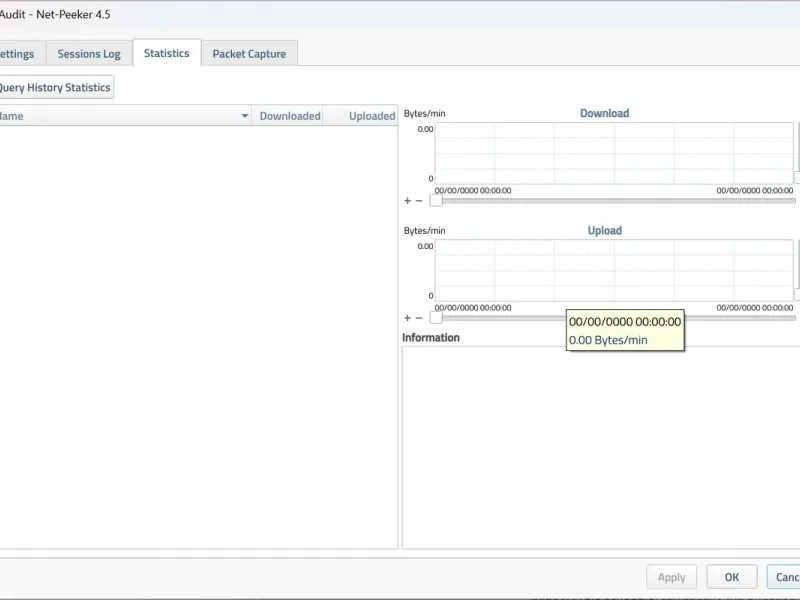Sort list by Downloaded column
This screenshot has width=800, height=600.
click(x=289, y=116)
